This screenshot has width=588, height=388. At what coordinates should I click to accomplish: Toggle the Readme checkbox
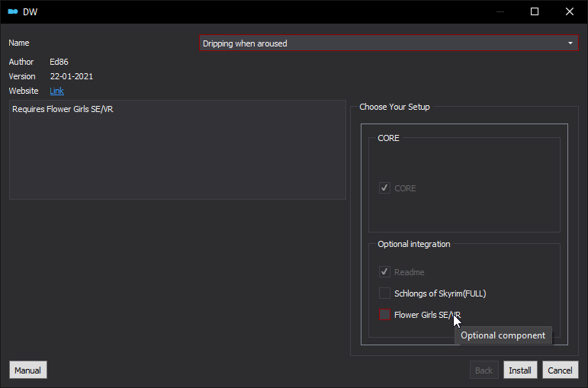[x=384, y=272]
